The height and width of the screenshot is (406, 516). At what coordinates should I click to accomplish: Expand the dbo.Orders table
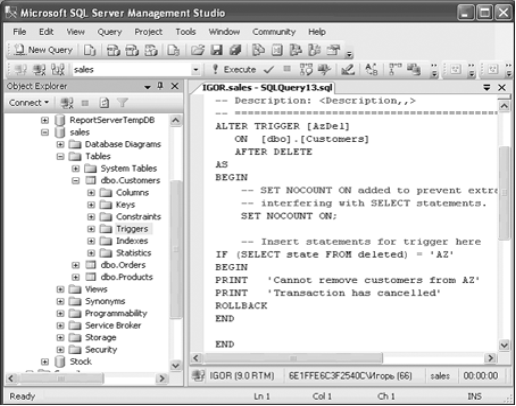(76, 265)
